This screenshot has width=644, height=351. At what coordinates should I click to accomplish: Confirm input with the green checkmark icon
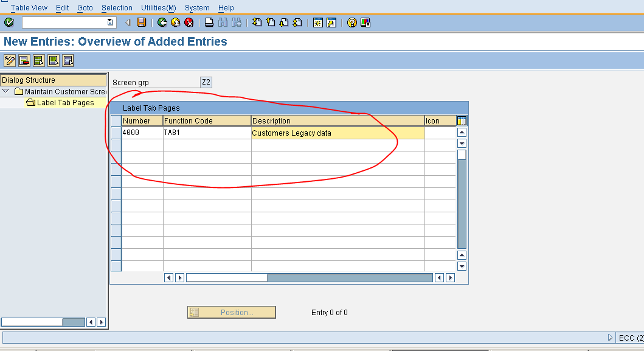click(x=9, y=22)
